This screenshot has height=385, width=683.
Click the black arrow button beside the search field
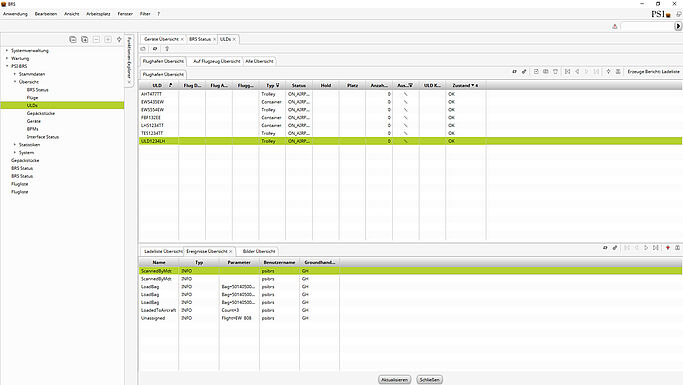tap(678, 26)
